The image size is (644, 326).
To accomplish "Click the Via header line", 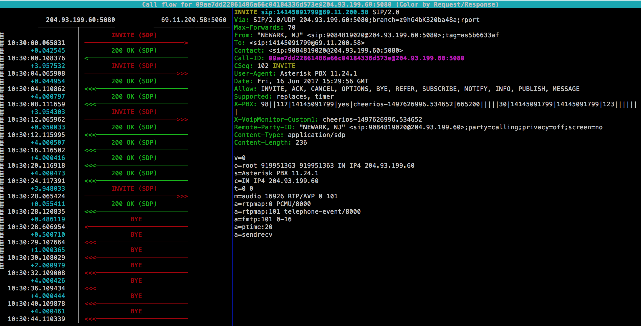I will 357,20.
